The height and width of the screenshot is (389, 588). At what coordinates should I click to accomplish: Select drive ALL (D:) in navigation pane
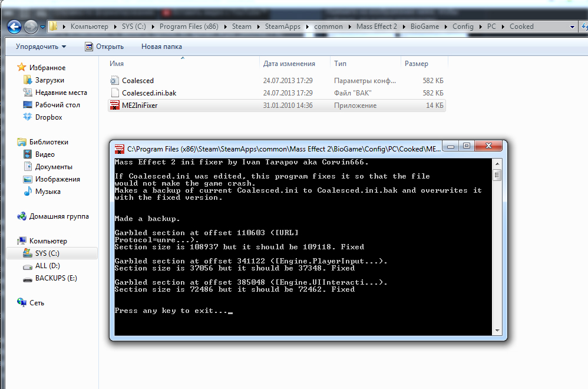[48, 266]
